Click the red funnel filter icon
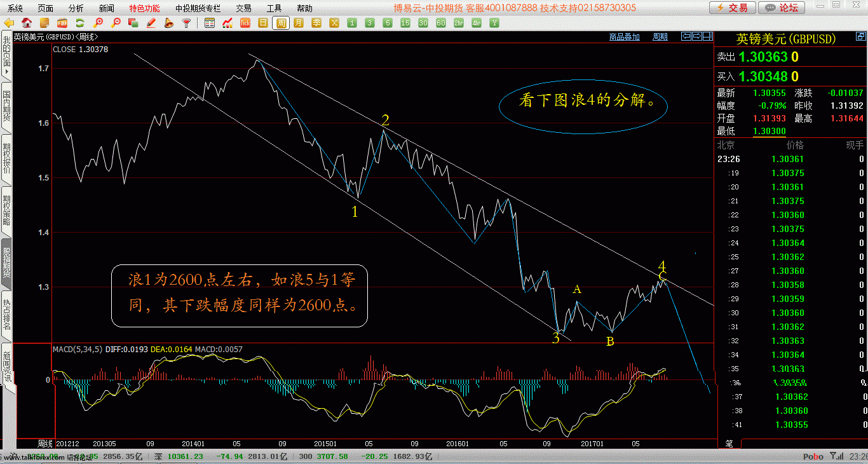 pyautogui.click(x=186, y=23)
